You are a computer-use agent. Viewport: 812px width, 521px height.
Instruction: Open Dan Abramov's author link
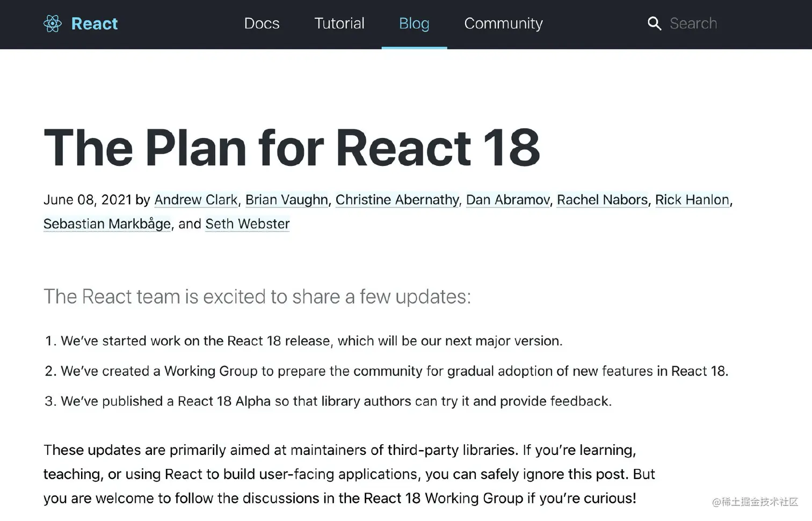click(508, 200)
